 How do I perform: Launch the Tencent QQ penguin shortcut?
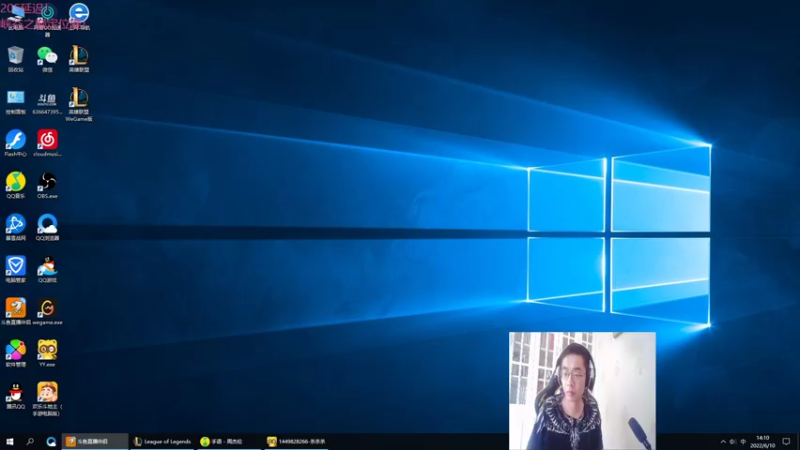[x=15, y=396]
